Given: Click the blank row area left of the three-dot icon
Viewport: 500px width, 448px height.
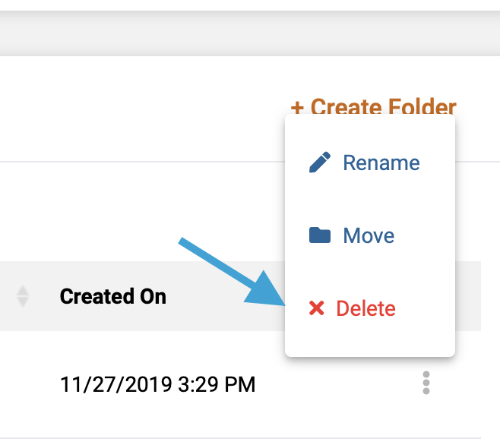Looking at the screenshot, I should 338,384.
